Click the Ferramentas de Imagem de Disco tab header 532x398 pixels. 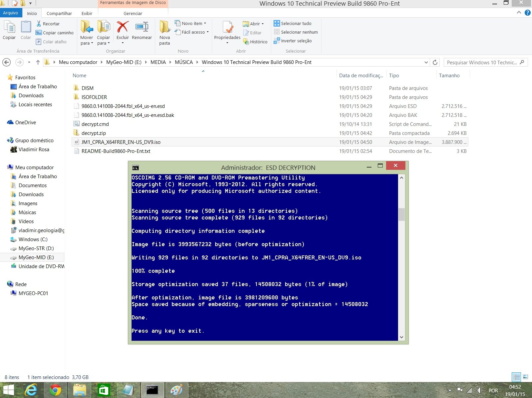coord(133,3)
